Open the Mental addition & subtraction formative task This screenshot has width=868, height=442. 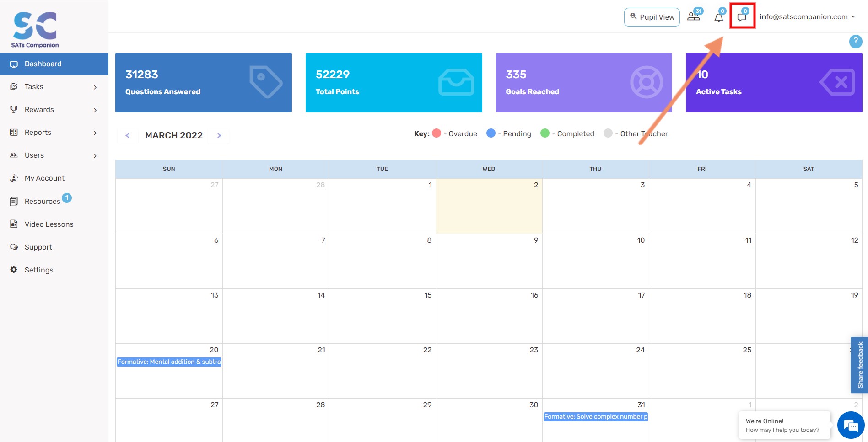(x=169, y=362)
